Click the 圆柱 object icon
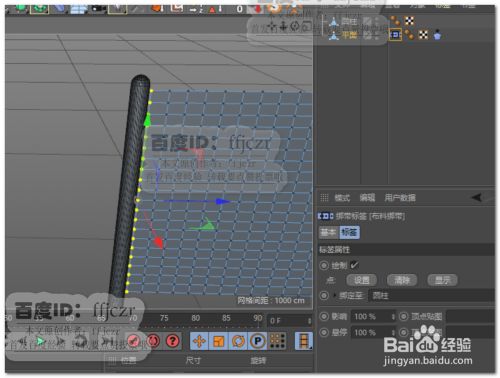 [x=333, y=22]
